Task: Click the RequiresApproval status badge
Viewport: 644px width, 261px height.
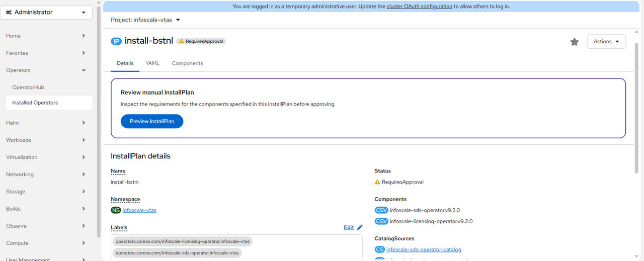Action: pos(201,41)
